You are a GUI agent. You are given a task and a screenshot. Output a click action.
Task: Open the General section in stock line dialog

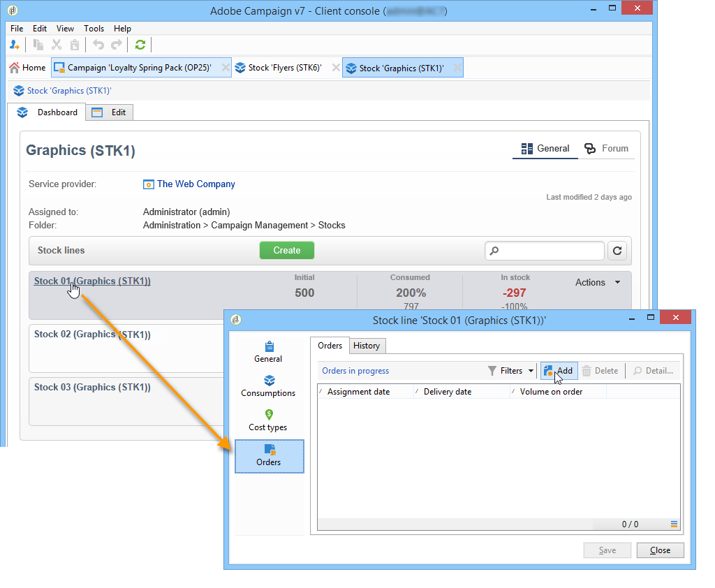(x=269, y=352)
